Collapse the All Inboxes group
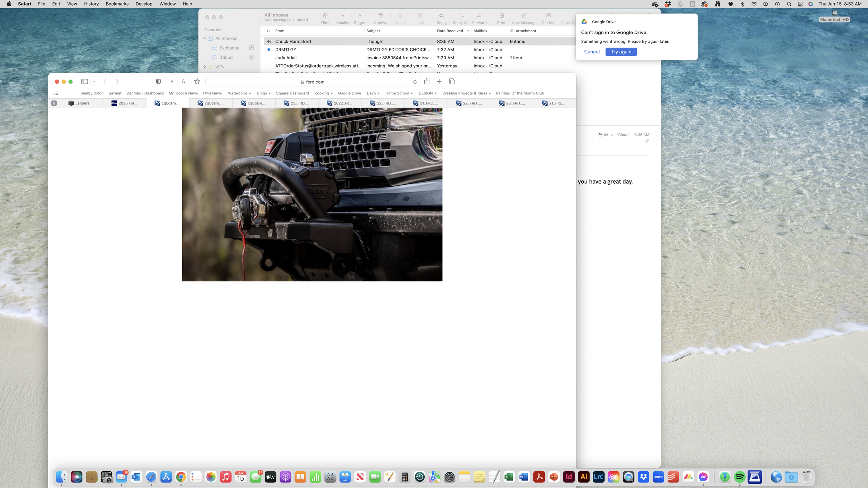Screen dimensions: 868x488 pos(205,39)
